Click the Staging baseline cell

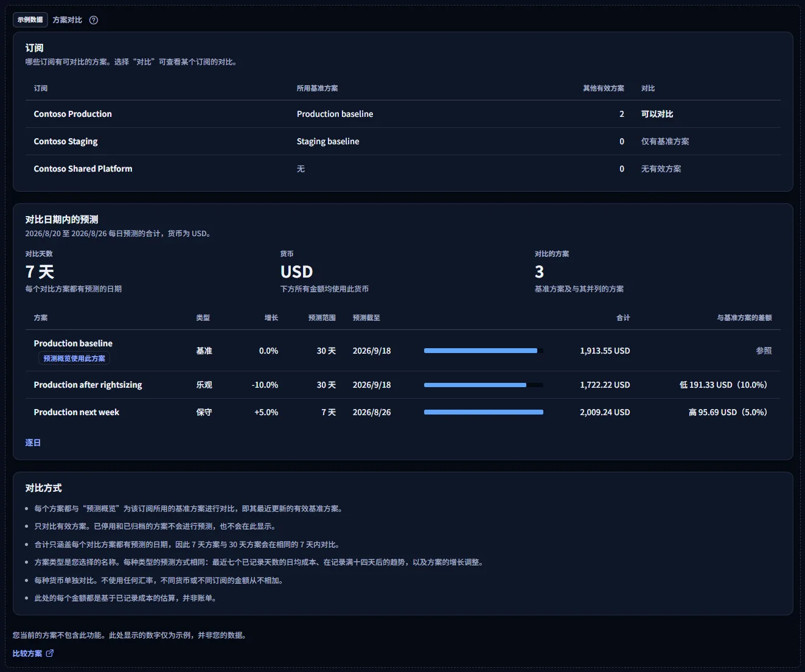point(328,141)
